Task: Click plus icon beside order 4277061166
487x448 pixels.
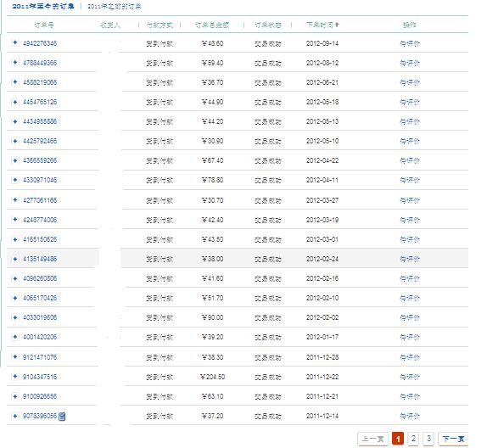Action: click(15, 199)
